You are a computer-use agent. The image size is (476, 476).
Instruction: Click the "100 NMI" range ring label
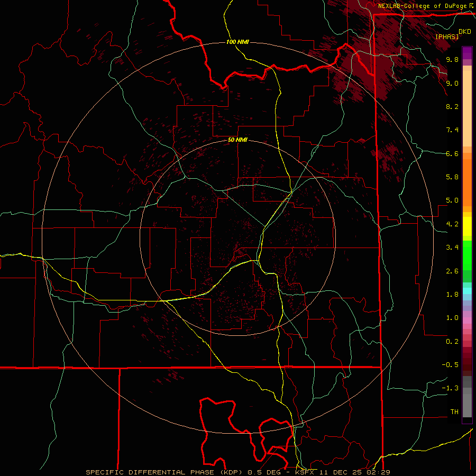point(237,42)
